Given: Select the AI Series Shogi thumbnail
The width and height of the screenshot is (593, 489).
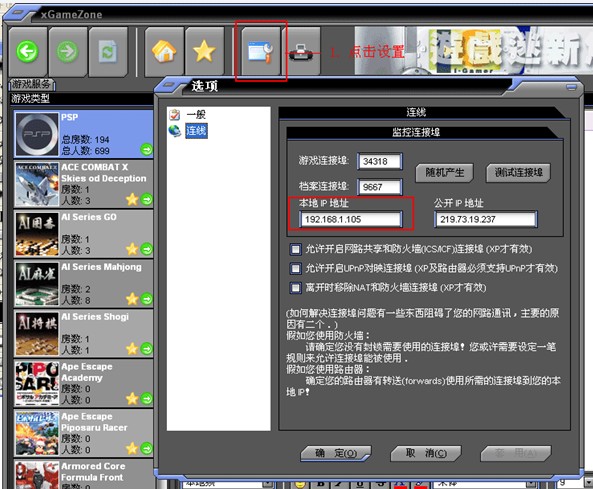Looking at the screenshot, I should point(37,334).
